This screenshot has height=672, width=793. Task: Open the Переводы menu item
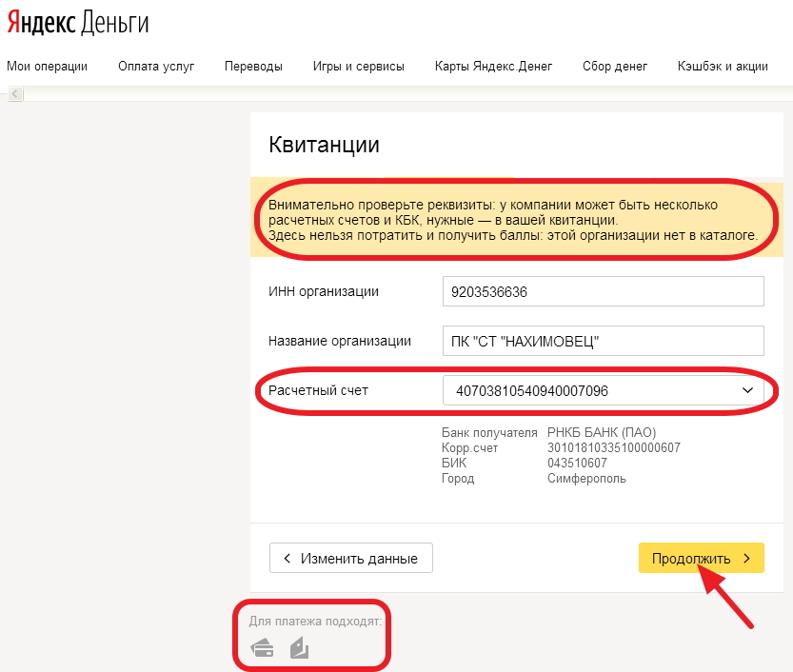coord(253,66)
